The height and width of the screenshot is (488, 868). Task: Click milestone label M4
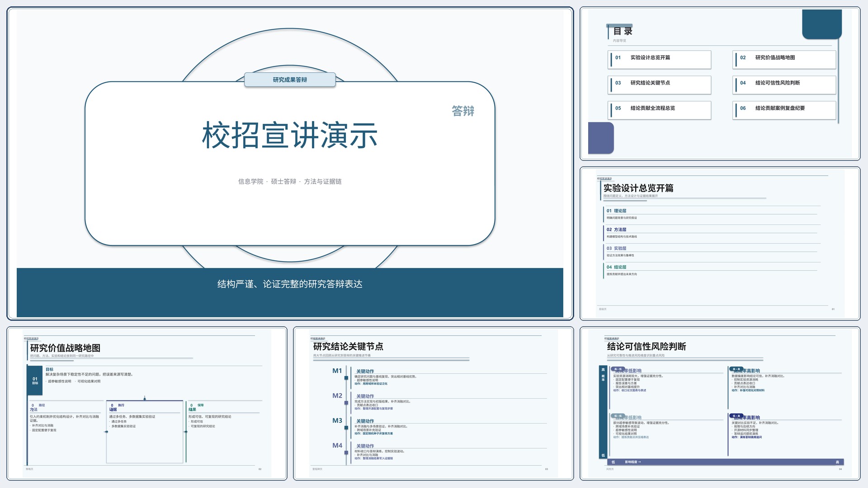[337, 446]
